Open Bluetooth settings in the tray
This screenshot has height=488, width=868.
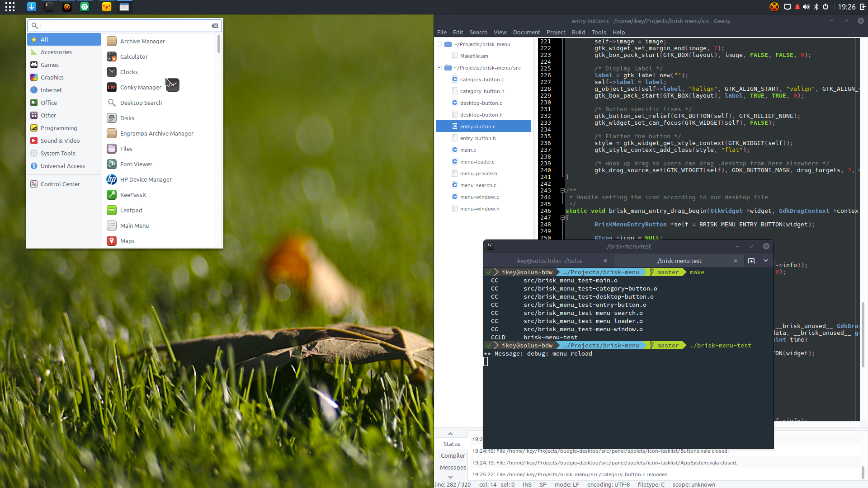coord(816,7)
